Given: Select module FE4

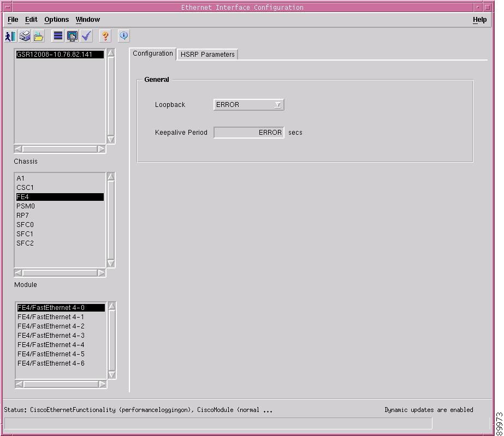Looking at the screenshot, I should click(x=60, y=197).
